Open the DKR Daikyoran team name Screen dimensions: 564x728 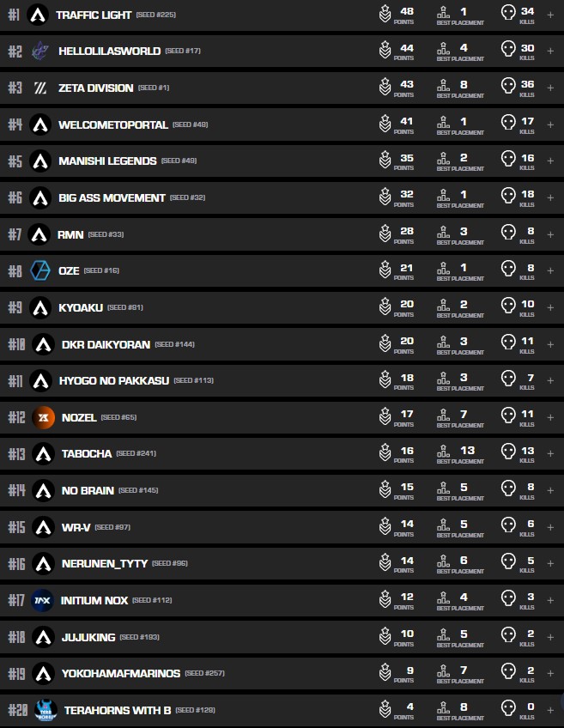pos(105,344)
